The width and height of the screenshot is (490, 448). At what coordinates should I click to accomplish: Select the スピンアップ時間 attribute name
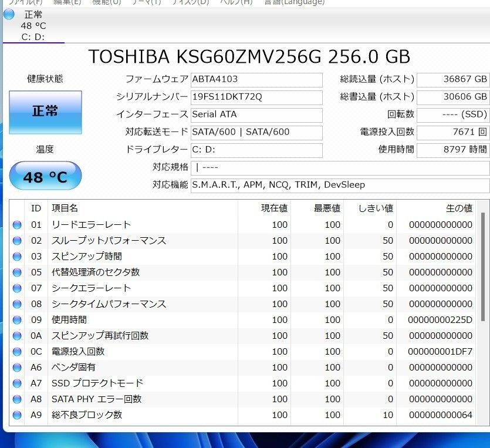pyautogui.click(x=87, y=257)
